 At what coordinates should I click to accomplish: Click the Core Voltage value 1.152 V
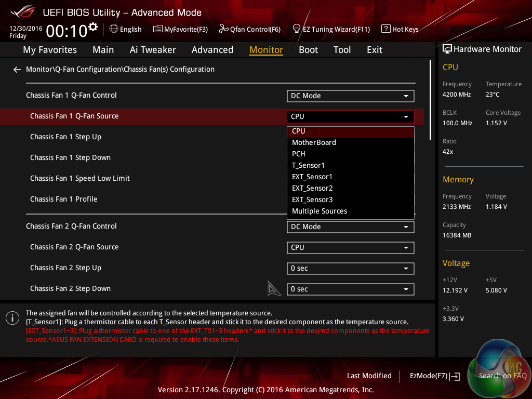point(496,123)
